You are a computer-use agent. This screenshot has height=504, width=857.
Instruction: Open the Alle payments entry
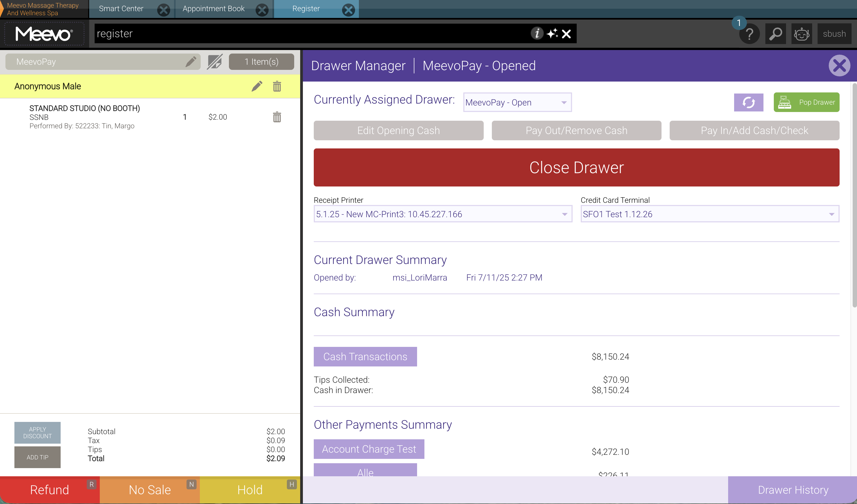365,470
